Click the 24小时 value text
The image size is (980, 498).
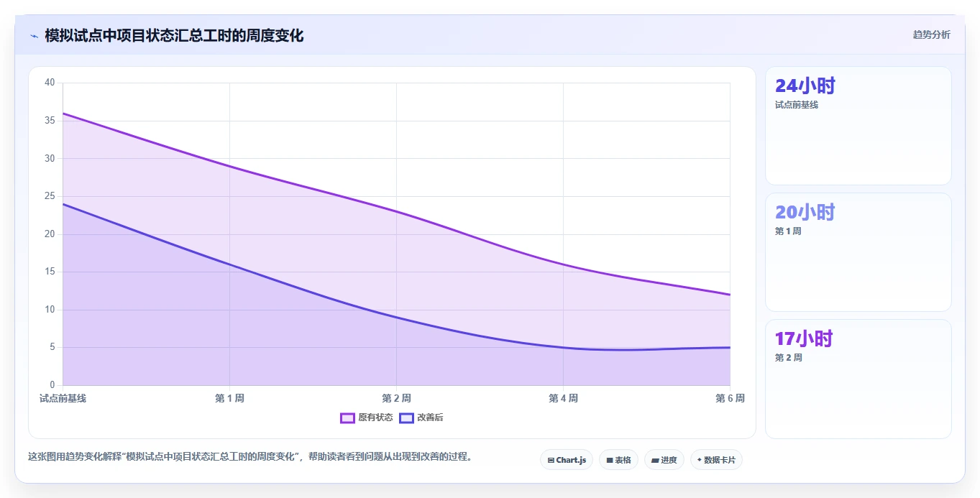tap(805, 86)
